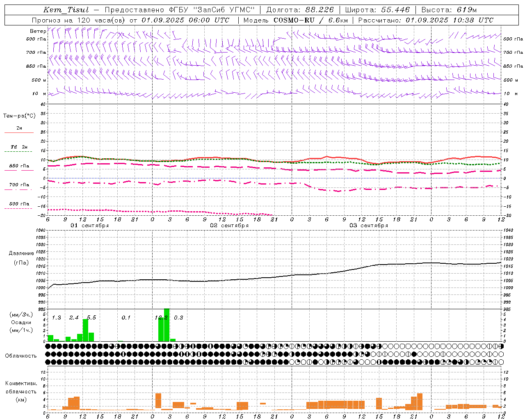The height and width of the screenshot is (420, 525).
Task: Click the elevation text "Высота: 619м"
Action: tap(449, 10)
